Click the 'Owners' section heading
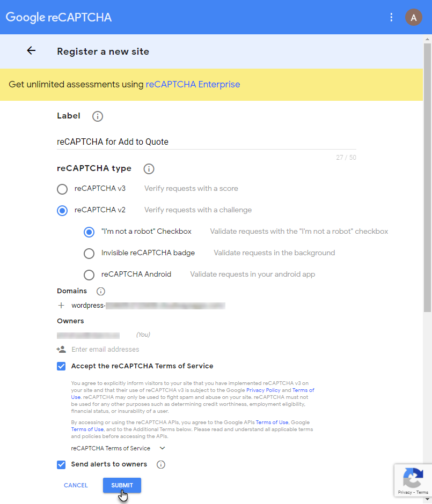Screen dimensions: 432x504 [x=70, y=321]
